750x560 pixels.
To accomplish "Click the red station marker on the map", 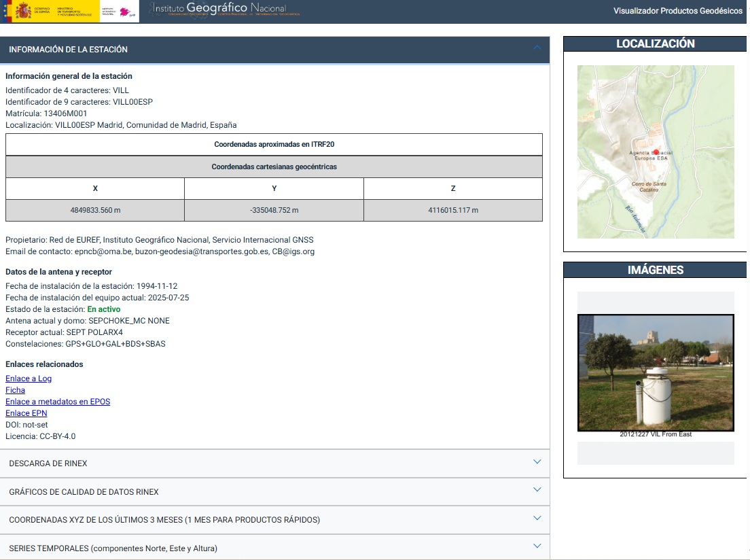I will [656, 152].
